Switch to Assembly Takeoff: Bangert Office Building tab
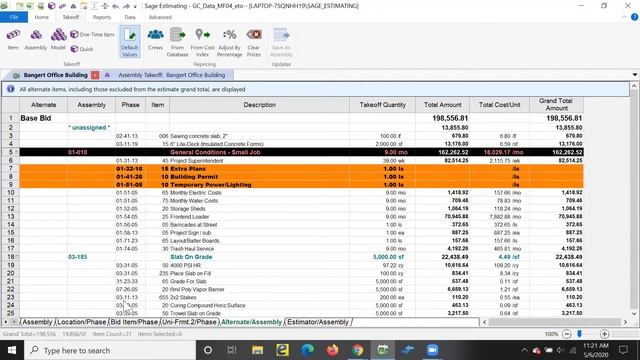640x360 pixels. tap(171, 75)
